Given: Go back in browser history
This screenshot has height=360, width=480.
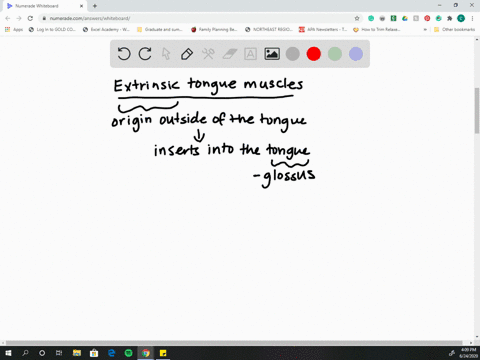Looking at the screenshot, I should pyautogui.click(x=8, y=18).
